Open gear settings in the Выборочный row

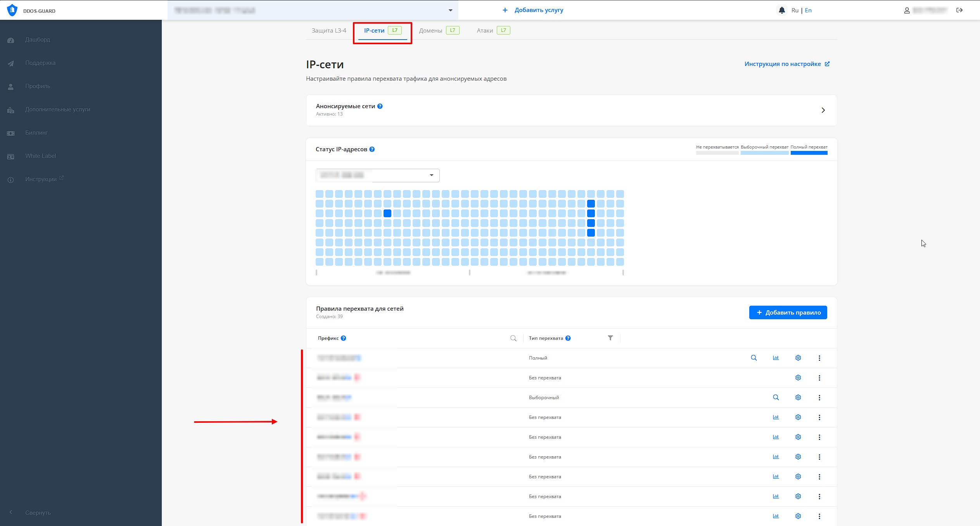(x=798, y=398)
